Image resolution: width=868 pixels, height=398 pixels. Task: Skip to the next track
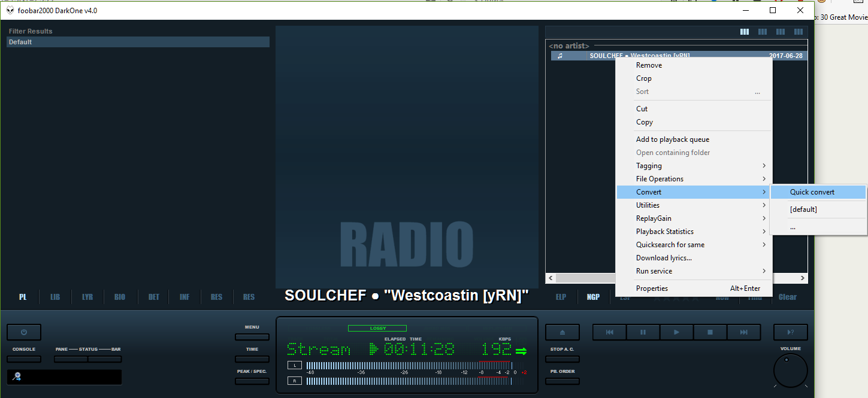pyautogui.click(x=743, y=332)
